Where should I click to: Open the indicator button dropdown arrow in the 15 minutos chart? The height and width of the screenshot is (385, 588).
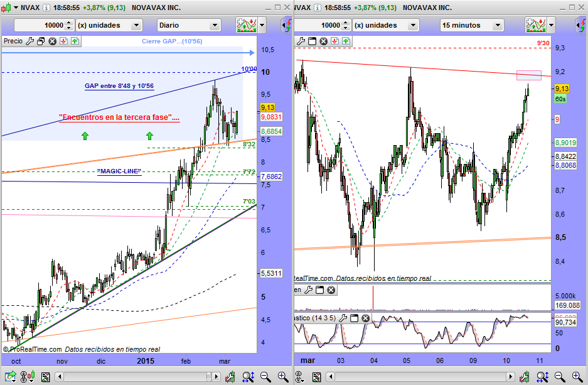click(551, 26)
